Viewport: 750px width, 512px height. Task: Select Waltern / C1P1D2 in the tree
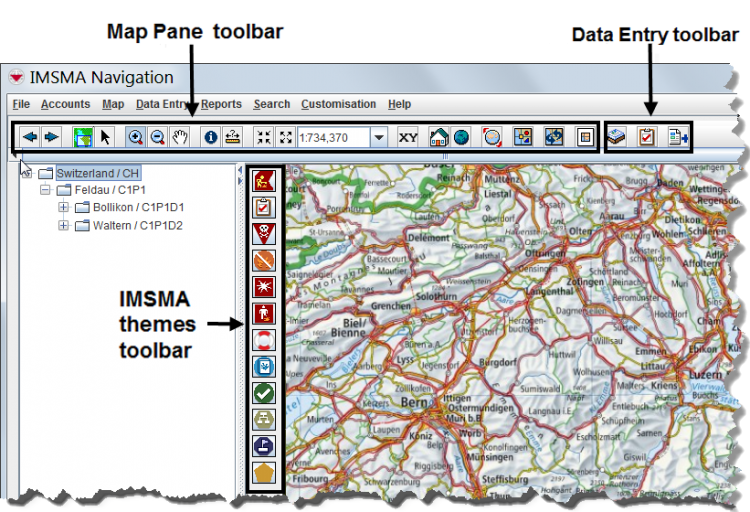137,225
